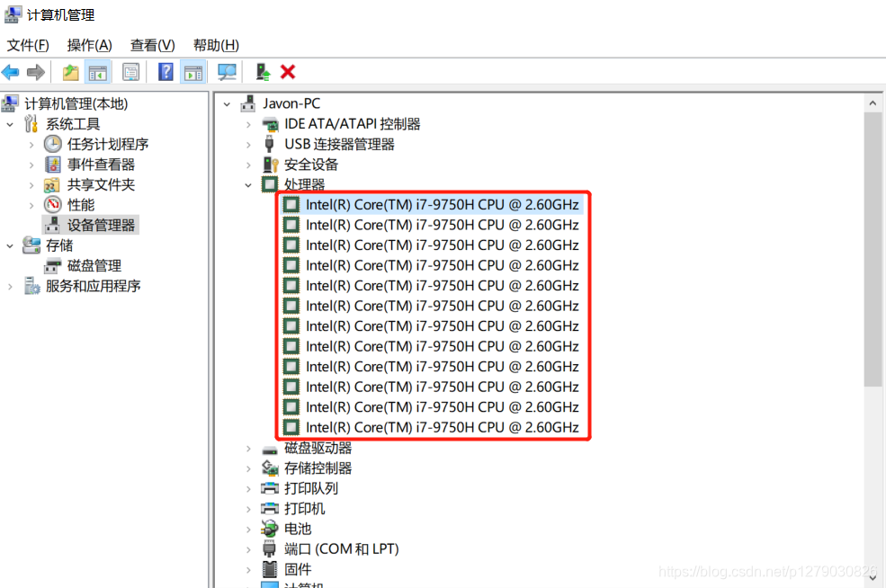Toggle the Show/Hide Action Pane icon

pos(193,72)
